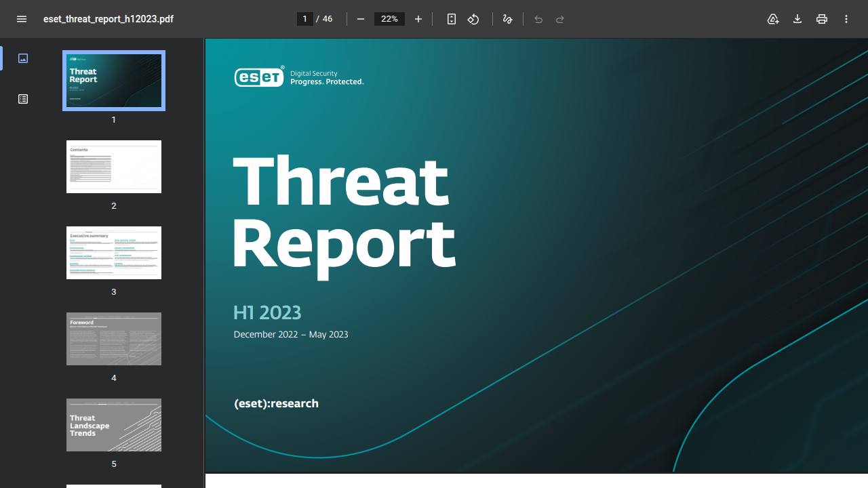Click the '(eset):research' text
This screenshot has height=488, width=868.
point(276,403)
